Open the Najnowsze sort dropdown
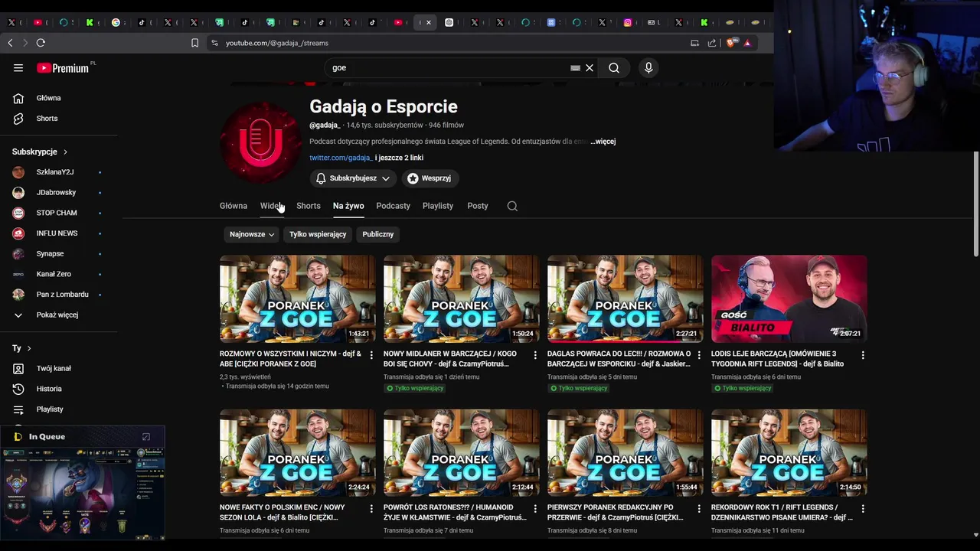 252,234
